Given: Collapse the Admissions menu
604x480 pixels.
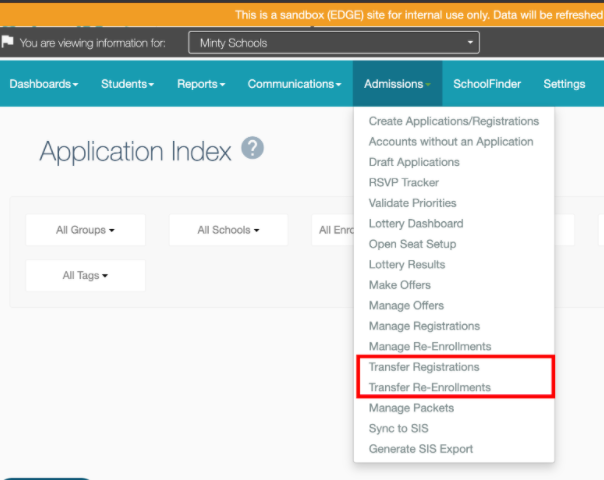Looking at the screenshot, I should 397,84.
